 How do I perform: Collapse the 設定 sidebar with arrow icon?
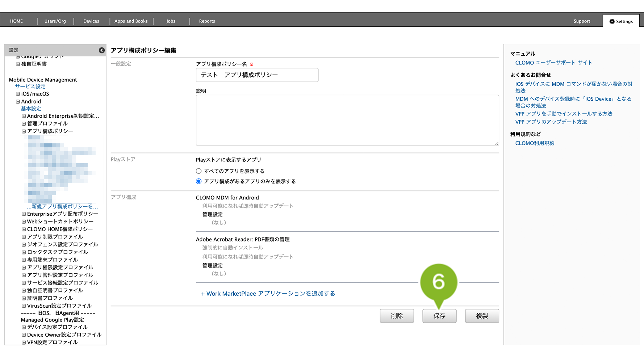(102, 50)
